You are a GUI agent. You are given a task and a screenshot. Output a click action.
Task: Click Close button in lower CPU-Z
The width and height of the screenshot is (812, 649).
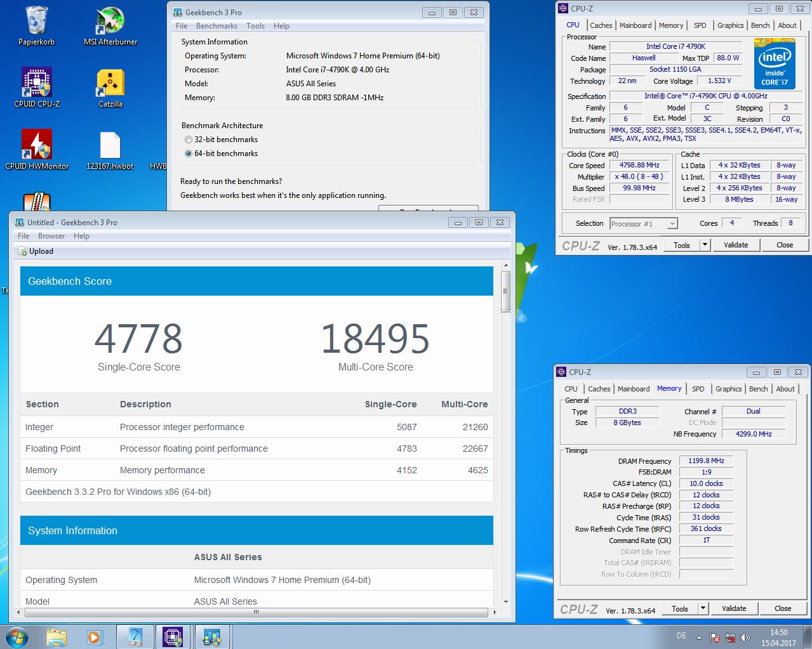(x=783, y=608)
